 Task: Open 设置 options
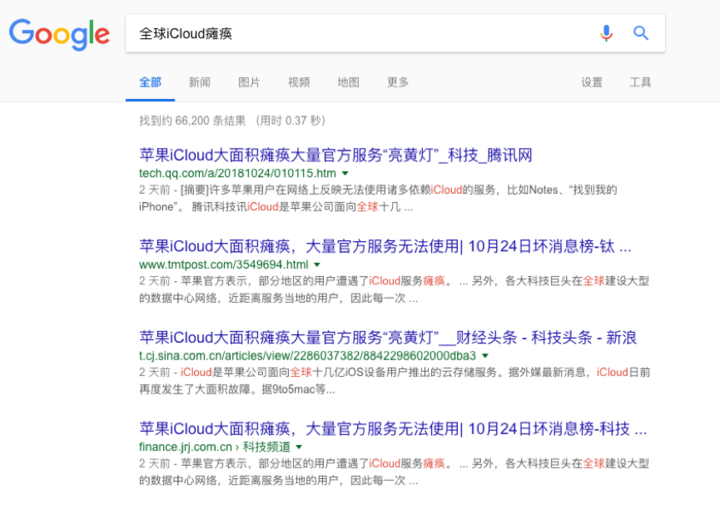[591, 83]
